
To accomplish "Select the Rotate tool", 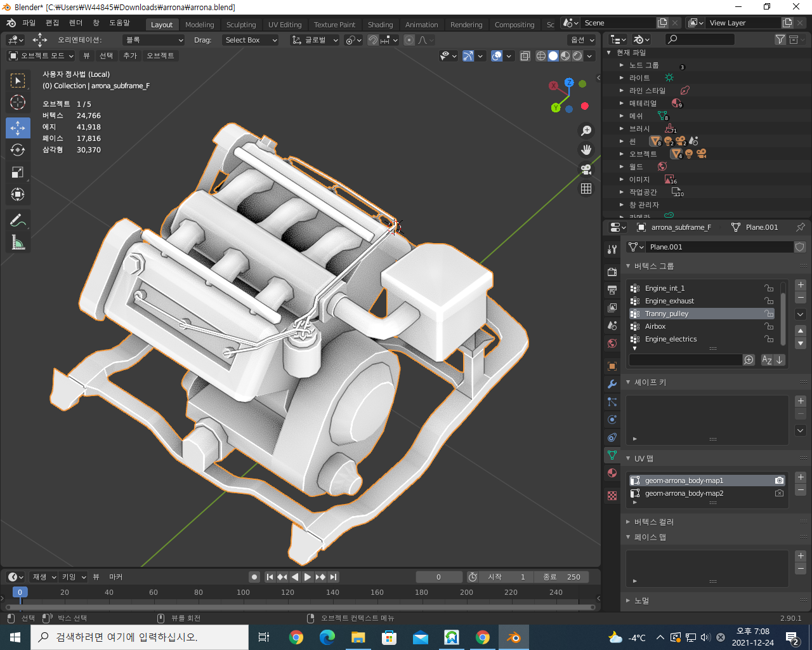I will tap(18, 150).
